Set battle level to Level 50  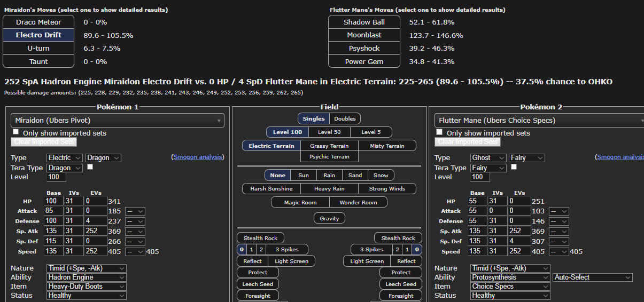pyautogui.click(x=329, y=132)
